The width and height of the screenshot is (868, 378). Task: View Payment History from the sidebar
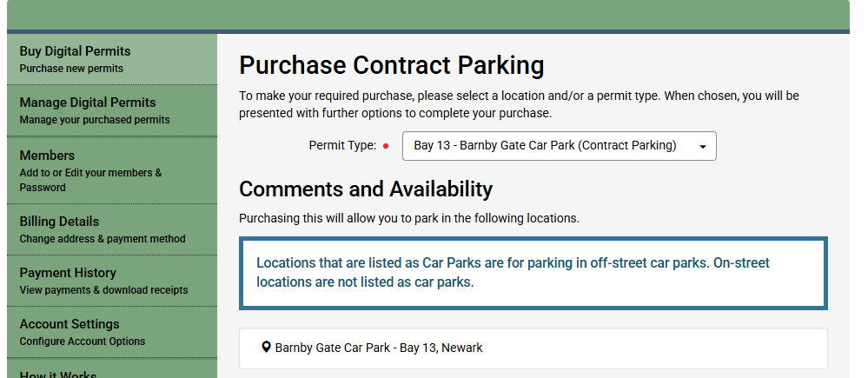pos(68,273)
